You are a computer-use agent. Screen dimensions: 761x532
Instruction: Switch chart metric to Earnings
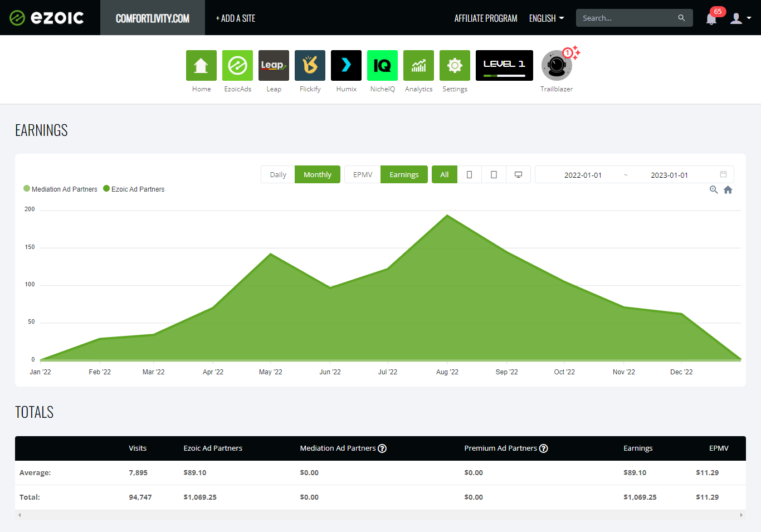404,174
